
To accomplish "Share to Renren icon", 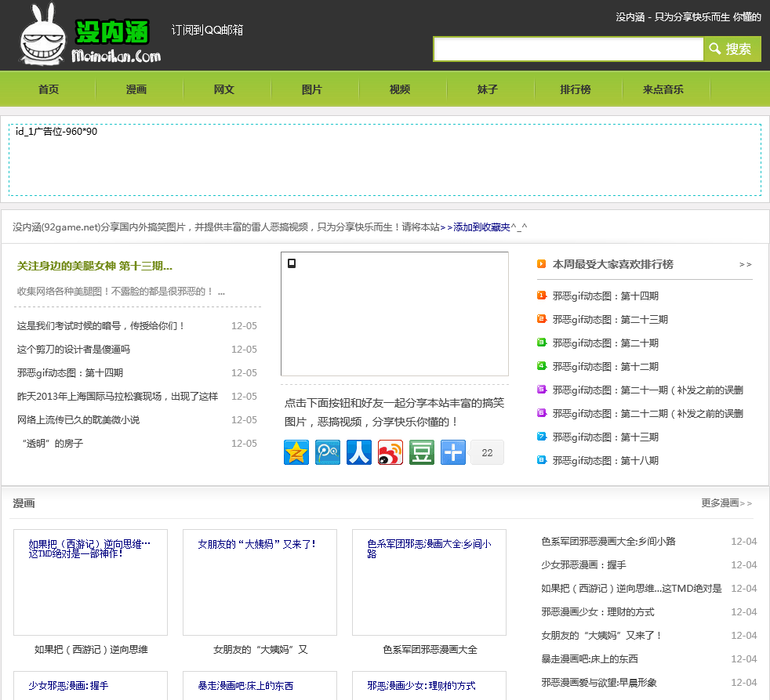I will click(359, 452).
